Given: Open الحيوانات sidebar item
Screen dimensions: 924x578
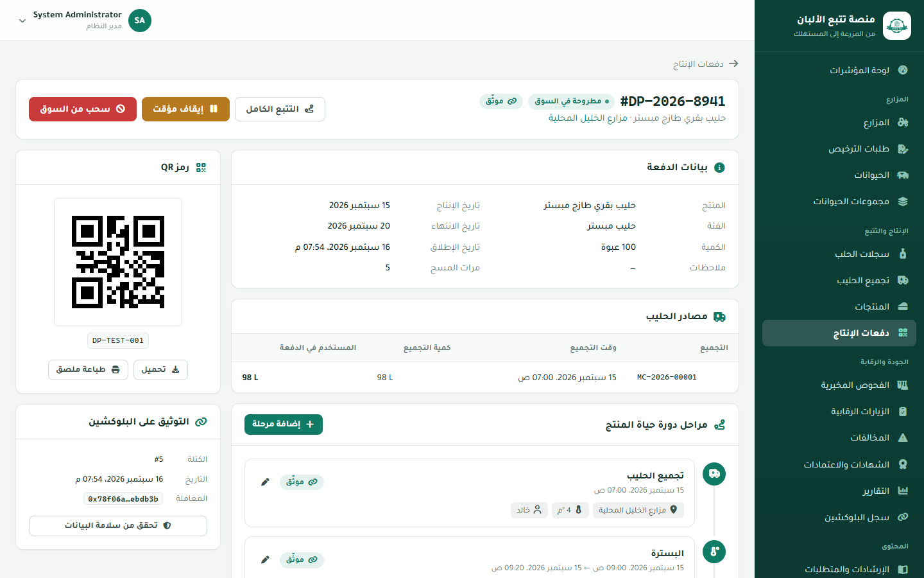Looking at the screenshot, I should point(839,175).
